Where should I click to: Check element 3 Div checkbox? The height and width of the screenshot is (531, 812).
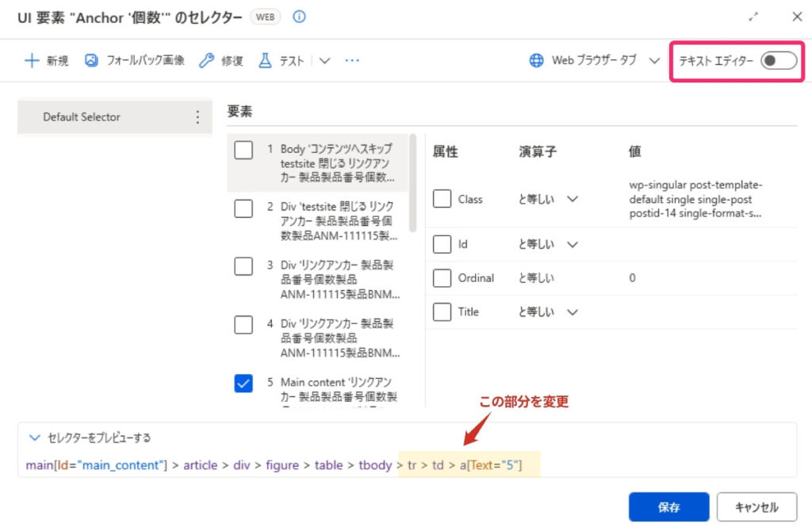[x=243, y=266]
